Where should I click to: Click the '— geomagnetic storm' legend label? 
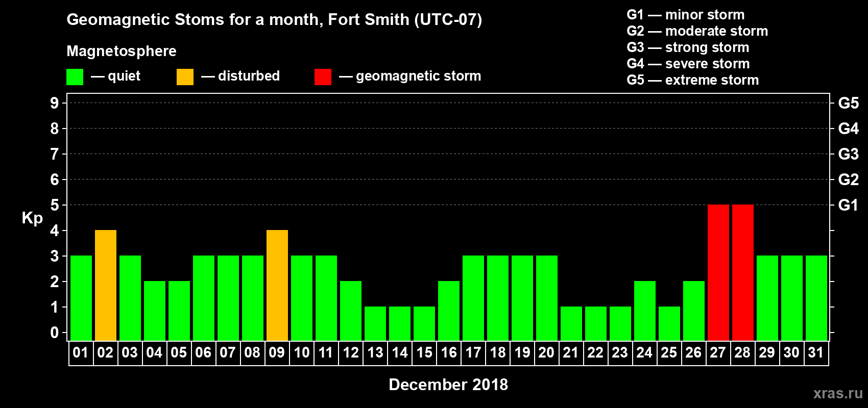pos(410,76)
